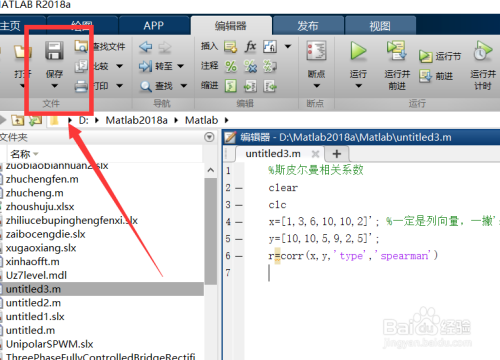Screen dimensions: 500x360
Task: Click the Save floppy disk icon
Action: (54, 51)
